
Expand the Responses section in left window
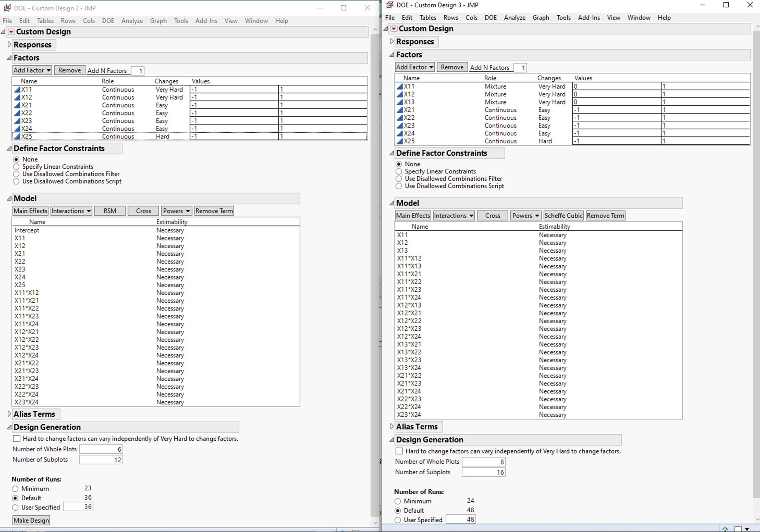click(9, 44)
